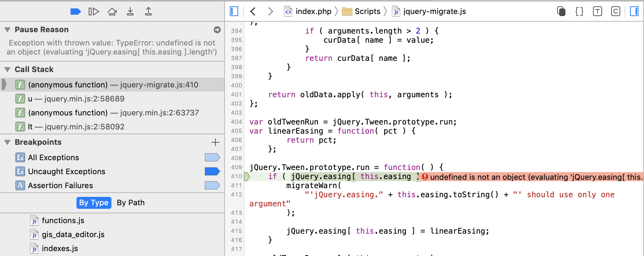Click line number 404 in the gutter
The height and width of the screenshot is (256, 644).
point(236,122)
